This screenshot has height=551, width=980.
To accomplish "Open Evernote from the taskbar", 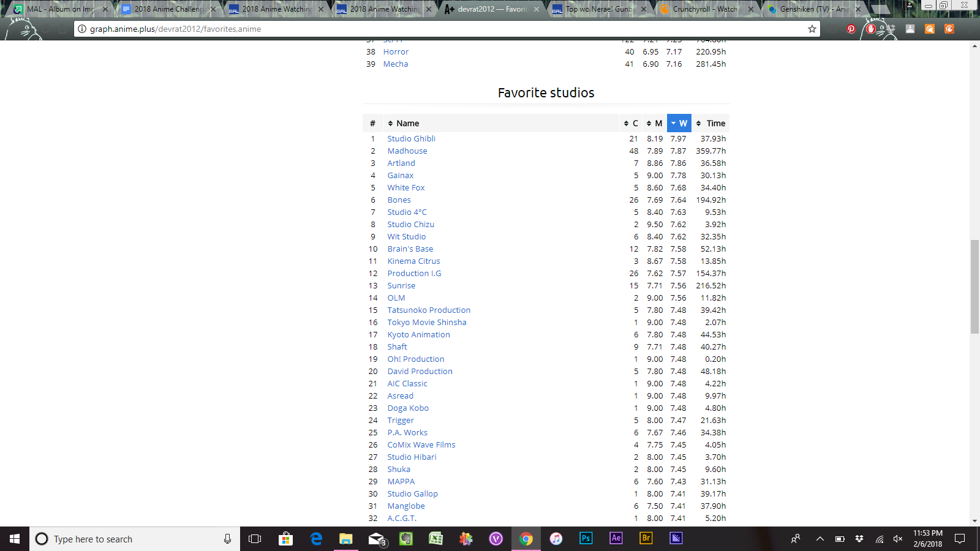I will point(405,539).
